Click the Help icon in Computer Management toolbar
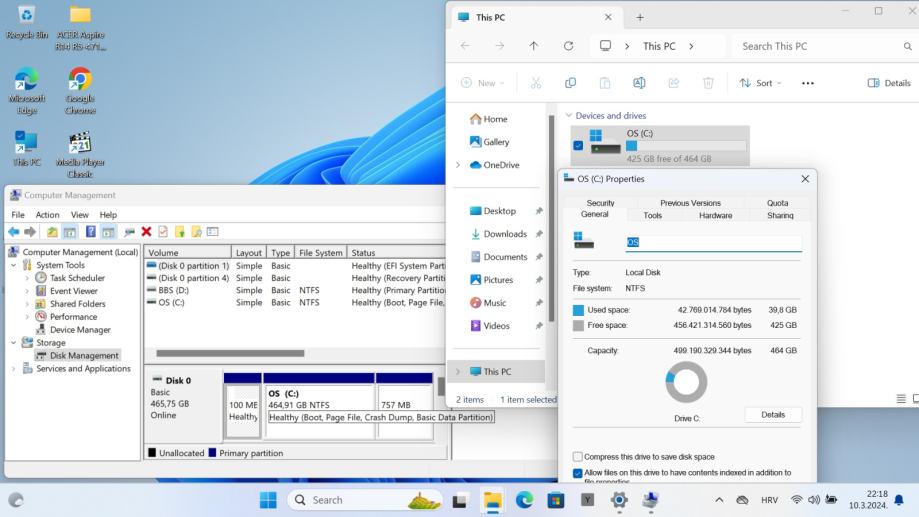 tap(91, 232)
